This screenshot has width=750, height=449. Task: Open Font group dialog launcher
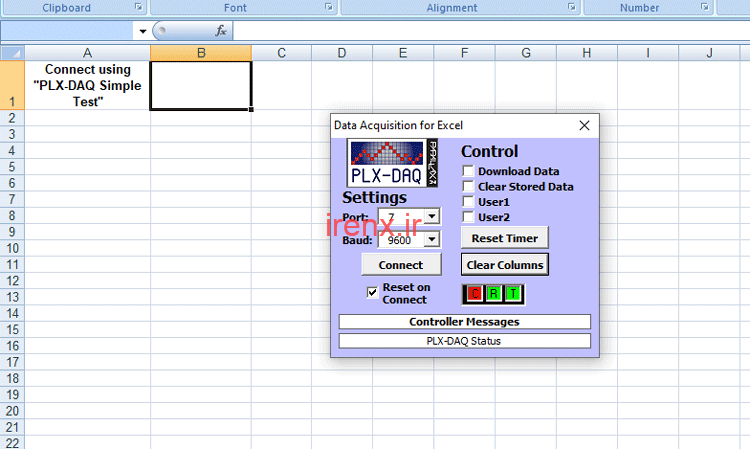point(328,8)
